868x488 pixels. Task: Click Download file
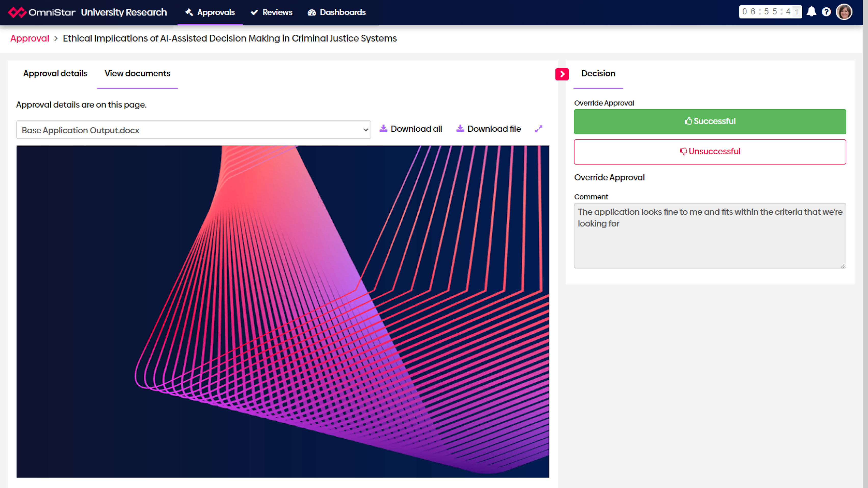point(489,129)
